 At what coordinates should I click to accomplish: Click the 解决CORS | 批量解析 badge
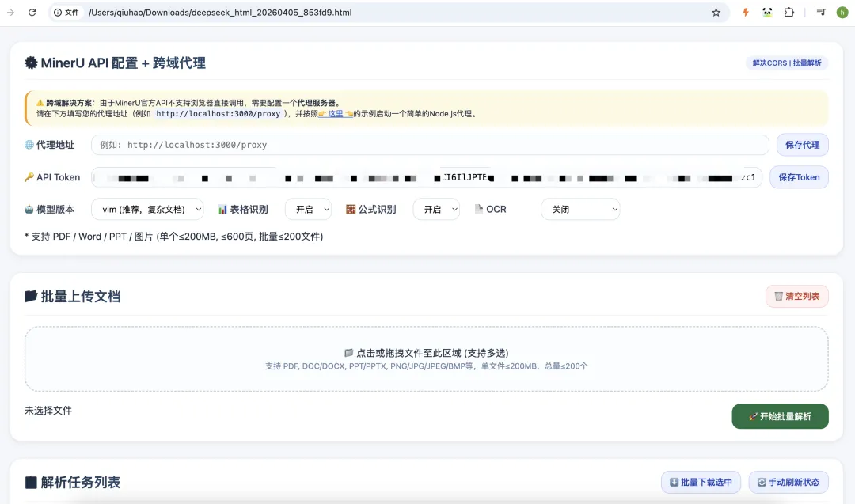[787, 63]
